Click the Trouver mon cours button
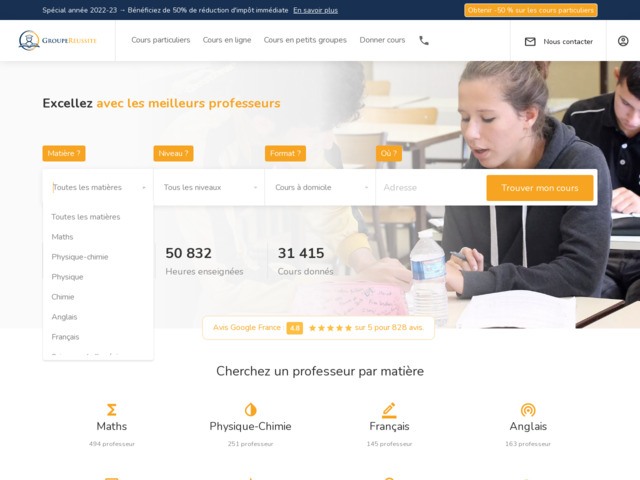This screenshot has width=640, height=480. click(x=540, y=188)
